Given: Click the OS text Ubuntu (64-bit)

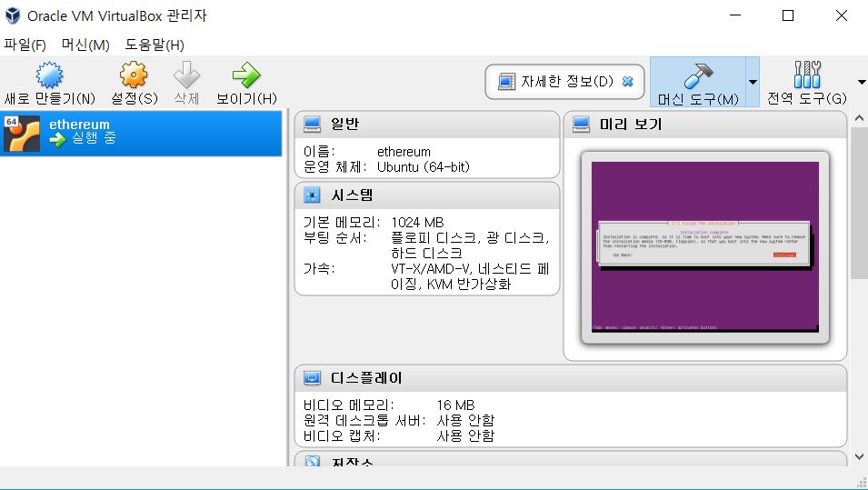Looking at the screenshot, I should point(424,167).
